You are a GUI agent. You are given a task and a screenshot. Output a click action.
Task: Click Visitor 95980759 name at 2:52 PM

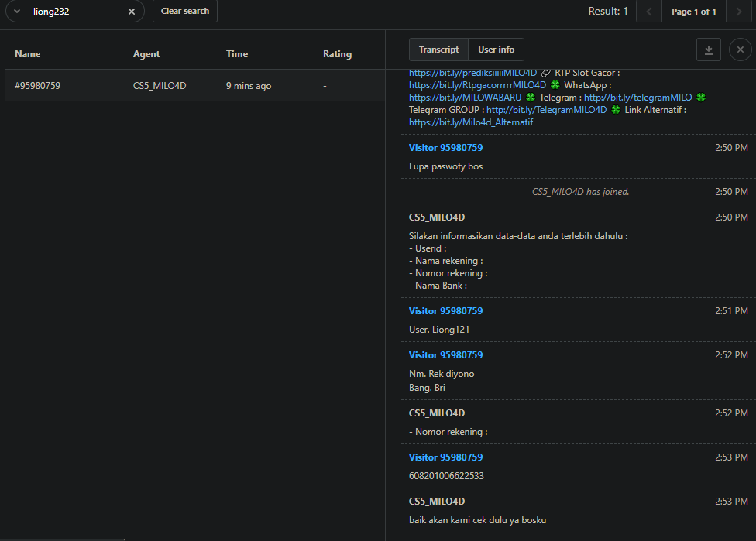click(445, 355)
